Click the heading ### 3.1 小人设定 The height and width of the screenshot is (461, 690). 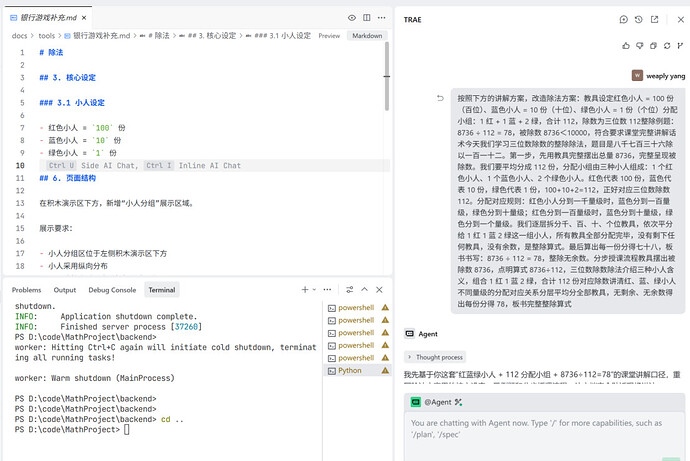[72, 102]
